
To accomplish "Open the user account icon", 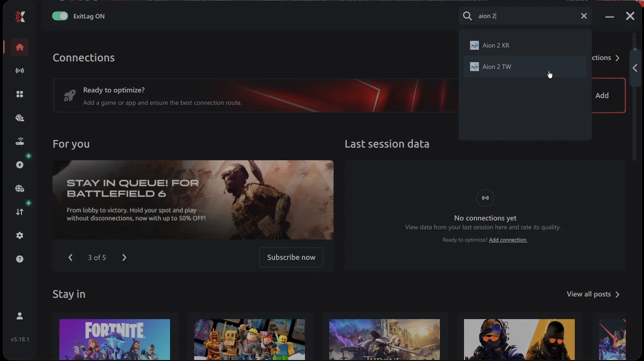I will tap(20, 316).
